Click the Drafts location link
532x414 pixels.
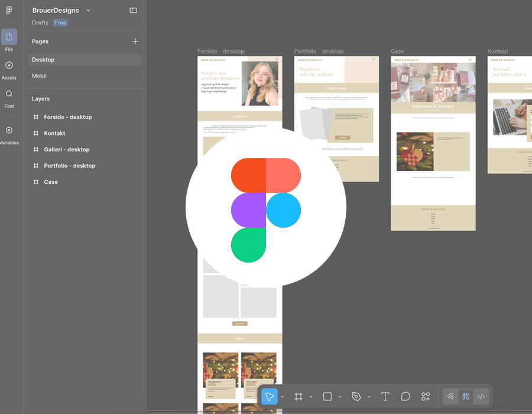pyautogui.click(x=40, y=22)
